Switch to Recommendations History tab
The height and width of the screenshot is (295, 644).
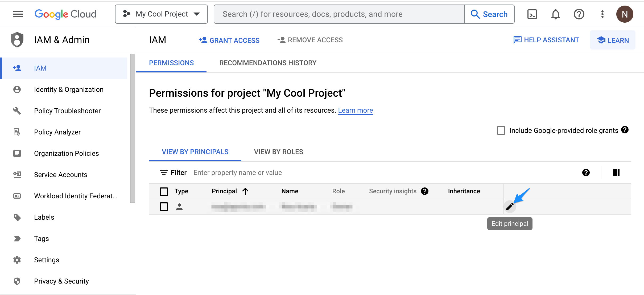(268, 63)
